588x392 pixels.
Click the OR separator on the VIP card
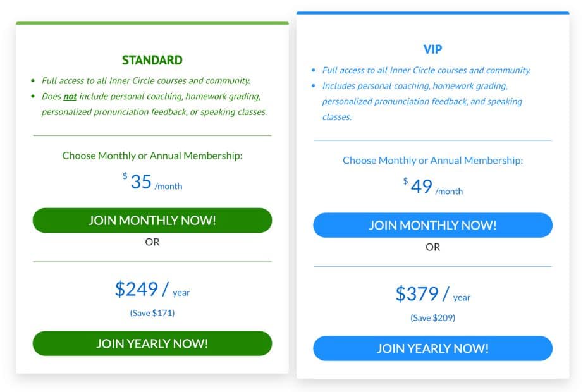point(432,247)
